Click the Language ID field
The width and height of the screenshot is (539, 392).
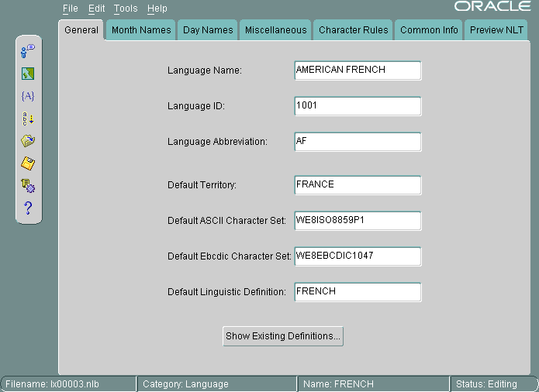tap(358, 106)
